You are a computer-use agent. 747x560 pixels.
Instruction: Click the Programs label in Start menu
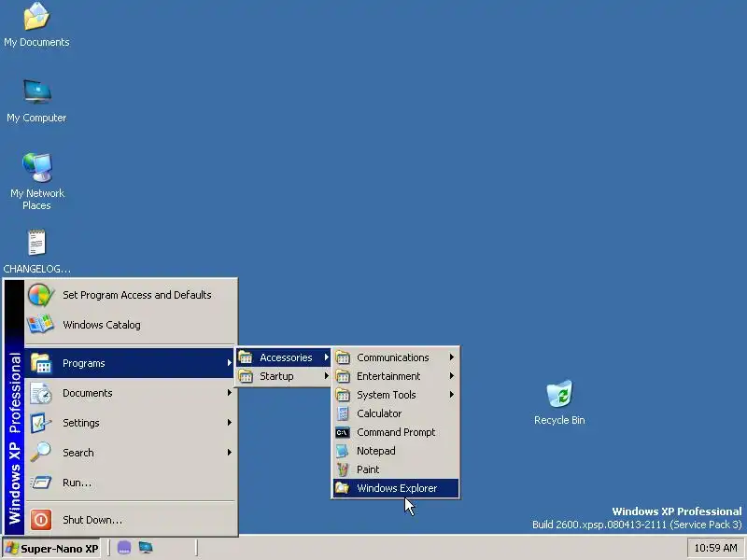pos(83,363)
